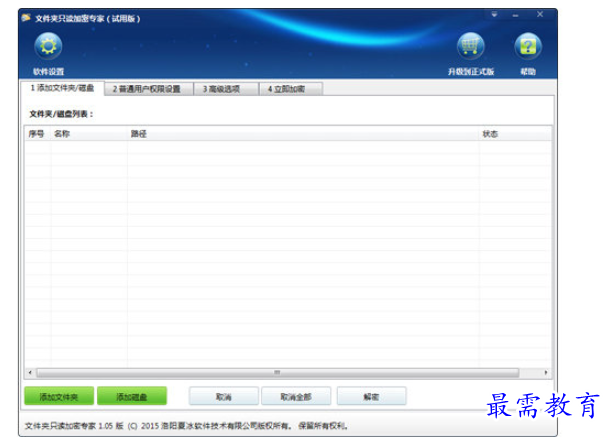
Task: Click the 文件夹/磁盘列表 label
Action: click(61, 114)
